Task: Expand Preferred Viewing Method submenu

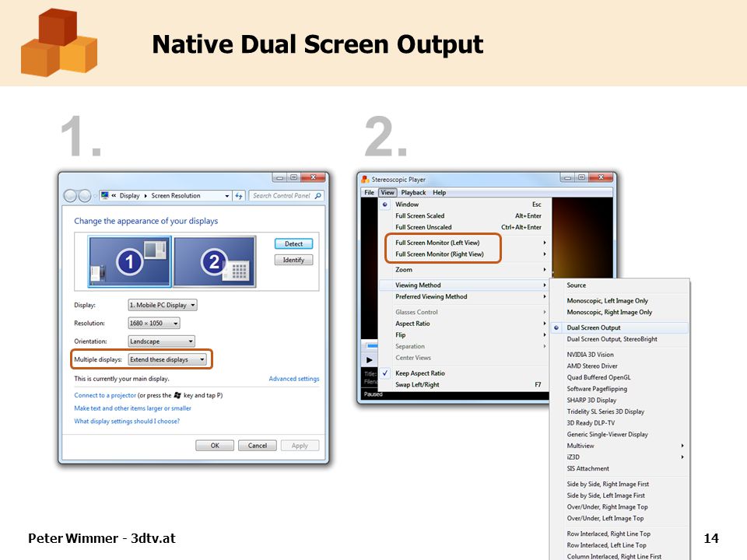Action: click(465, 296)
